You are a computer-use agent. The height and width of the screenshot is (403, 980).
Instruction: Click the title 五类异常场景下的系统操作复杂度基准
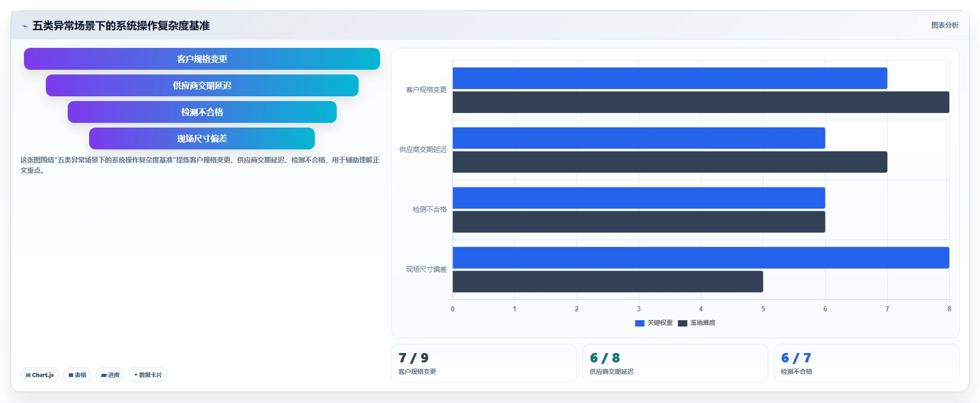(121, 26)
